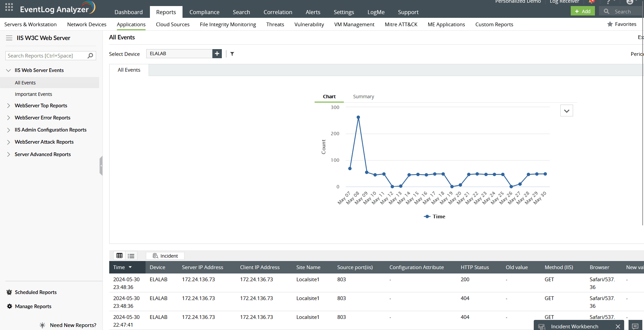Collapse the left sidebar panel handle
Viewport: 644px width, 330px height.
click(101, 166)
